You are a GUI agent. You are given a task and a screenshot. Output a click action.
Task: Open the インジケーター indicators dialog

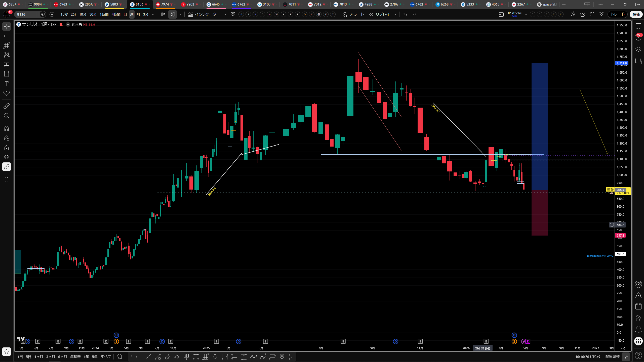[204, 14]
